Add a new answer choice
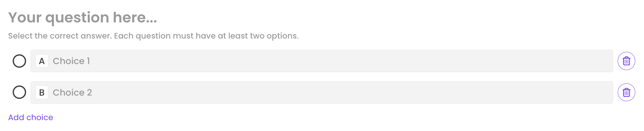The height and width of the screenshot is (131, 644). pos(31,117)
